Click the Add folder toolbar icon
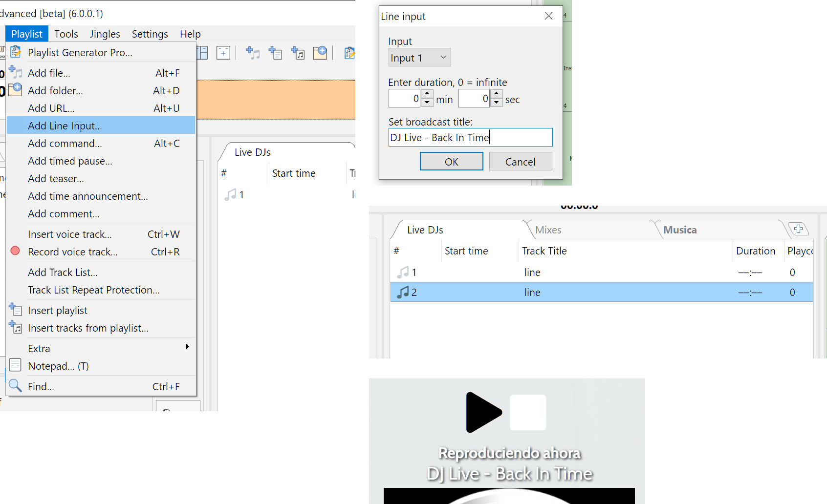Image resolution: width=827 pixels, height=504 pixels. point(320,53)
